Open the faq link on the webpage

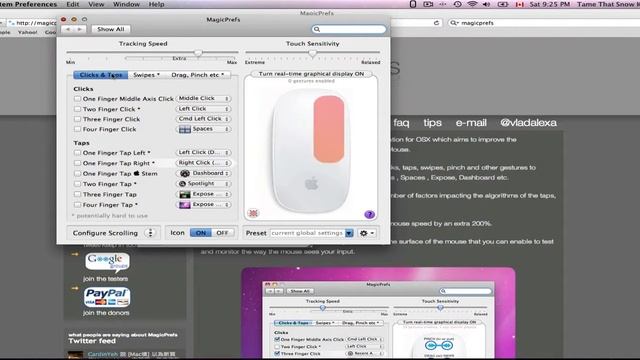click(x=401, y=123)
